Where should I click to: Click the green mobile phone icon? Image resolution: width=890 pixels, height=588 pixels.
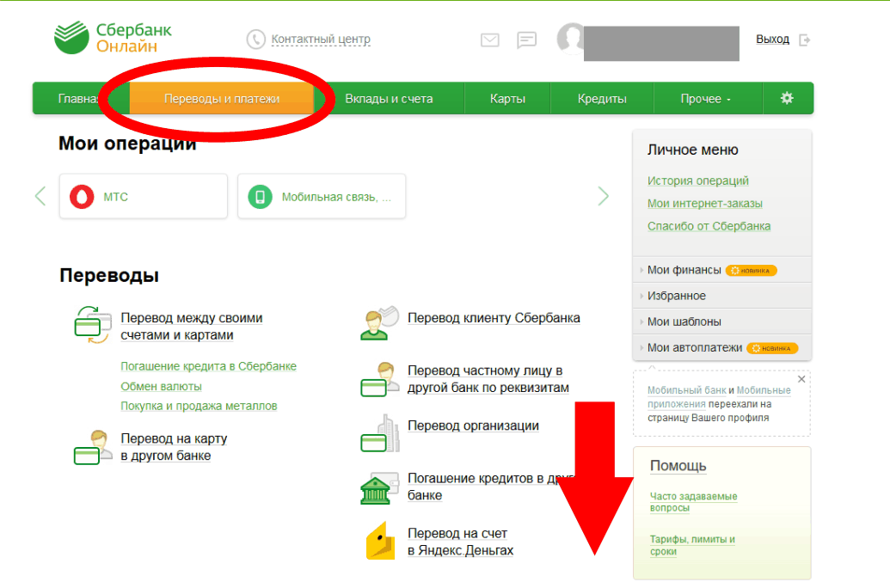pos(260,196)
